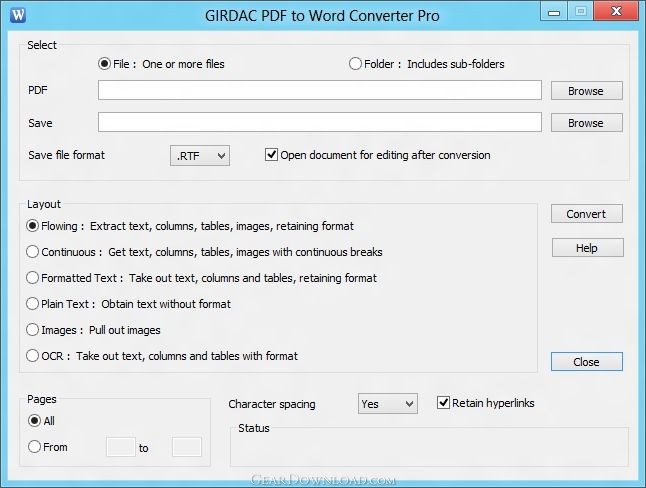Open Help
The width and height of the screenshot is (646, 488).
tap(587, 248)
